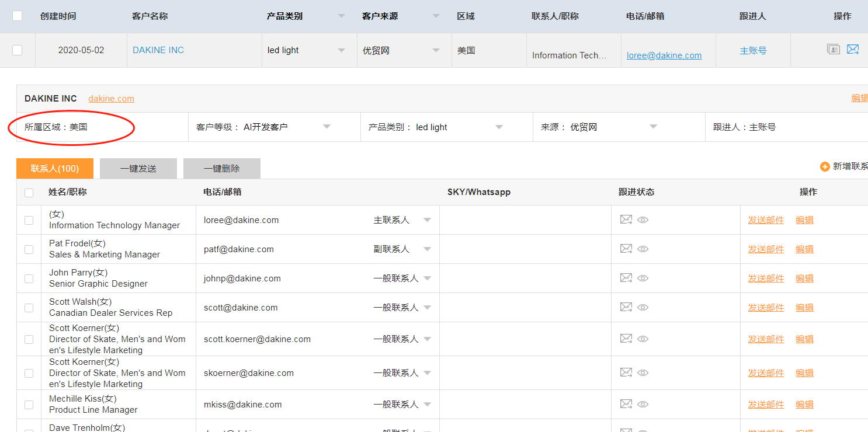Viewport: 868px width, 432px height.
Task: Open the contact card icon for DAKINE INC
Action: 834,50
